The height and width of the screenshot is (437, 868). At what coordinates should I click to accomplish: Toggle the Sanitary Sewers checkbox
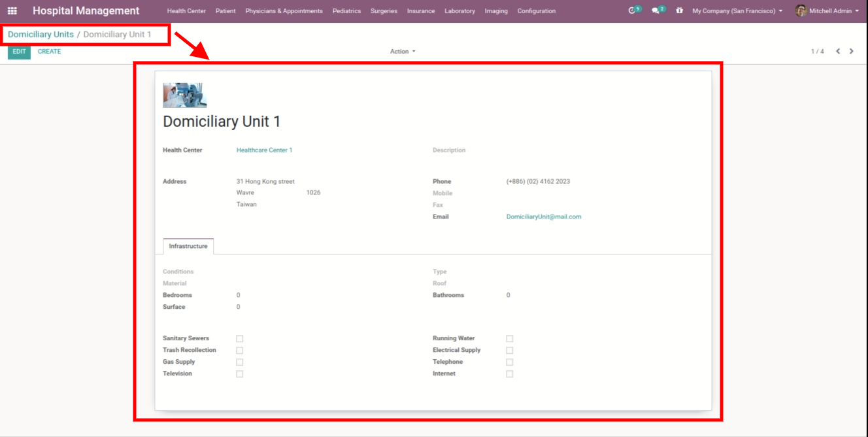click(240, 339)
